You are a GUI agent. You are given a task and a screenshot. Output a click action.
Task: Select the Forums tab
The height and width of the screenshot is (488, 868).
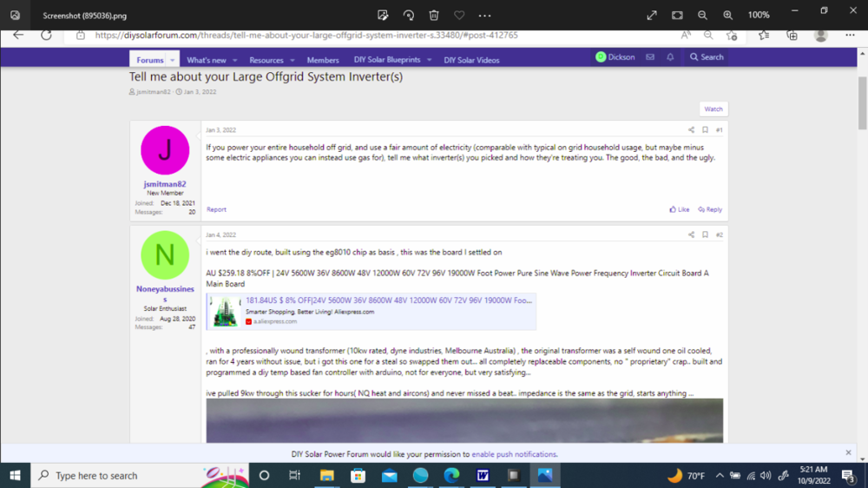[x=150, y=60]
